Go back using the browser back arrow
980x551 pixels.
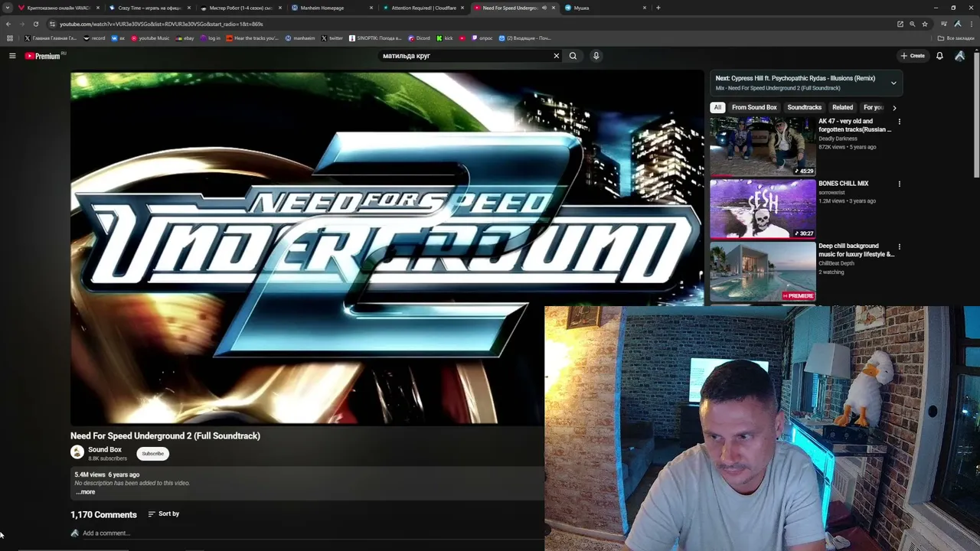pos(8,24)
